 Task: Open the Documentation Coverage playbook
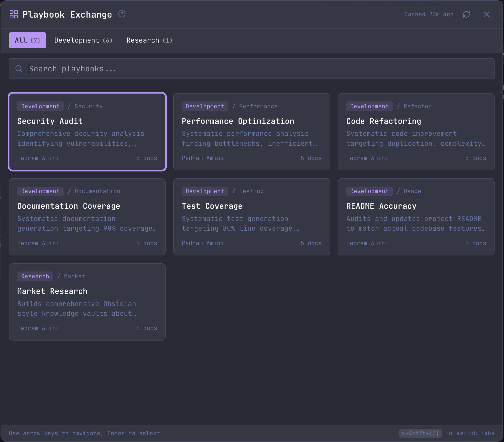[x=87, y=217]
